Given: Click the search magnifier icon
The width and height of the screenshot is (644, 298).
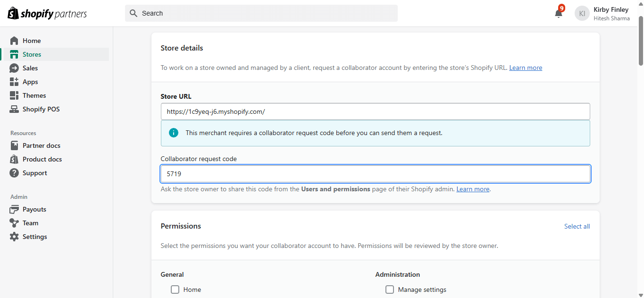Looking at the screenshot, I should click(x=134, y=13).
